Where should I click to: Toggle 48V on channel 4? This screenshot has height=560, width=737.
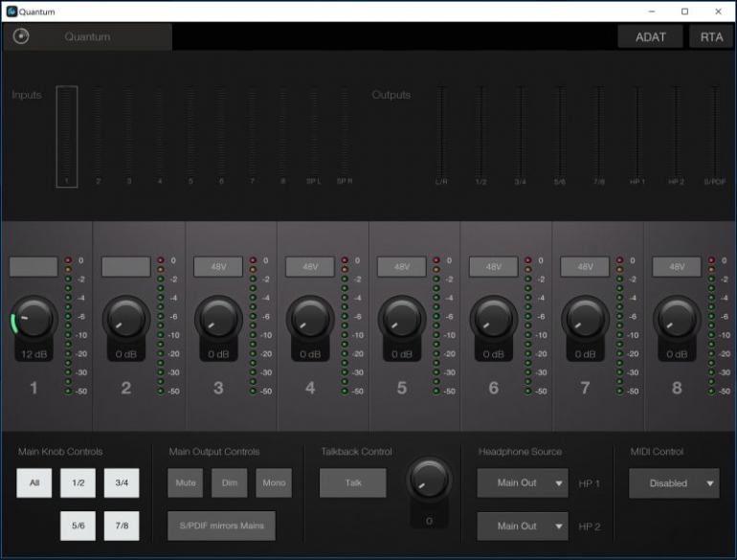click(310, 267)
